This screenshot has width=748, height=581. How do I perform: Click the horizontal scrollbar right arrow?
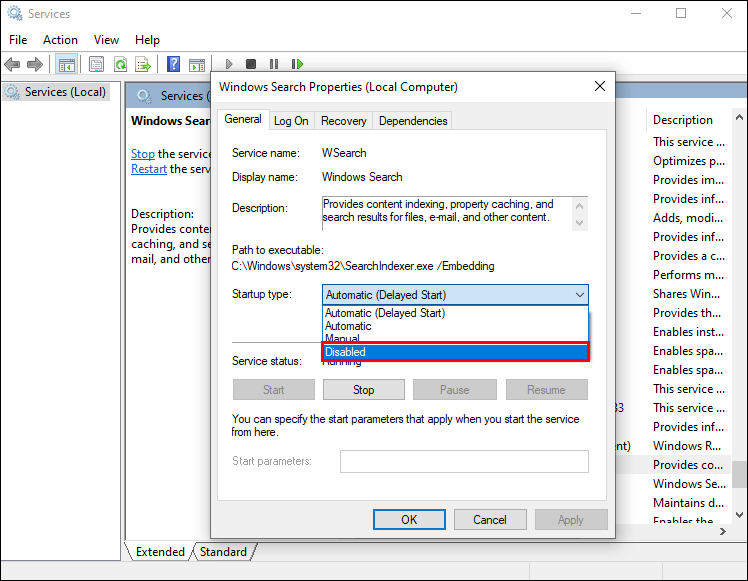[x=723, y=531]
